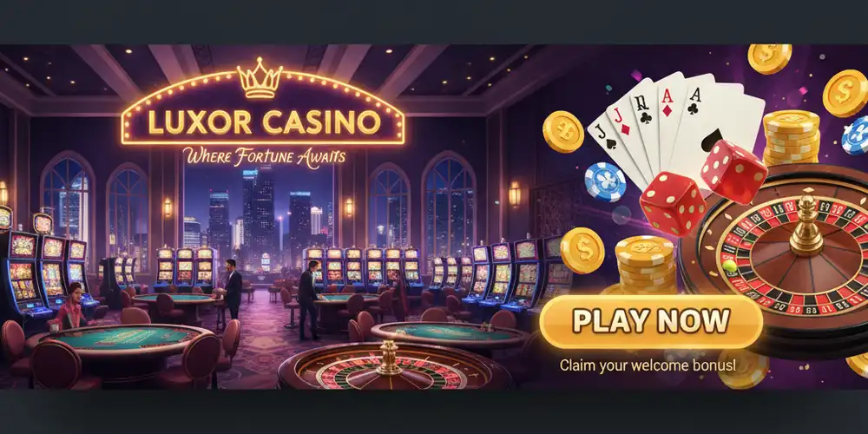The height and width of the screenshot is (434, 868).
Task: Click the gold coin left of the playing cards
Action: pos(563,132)
